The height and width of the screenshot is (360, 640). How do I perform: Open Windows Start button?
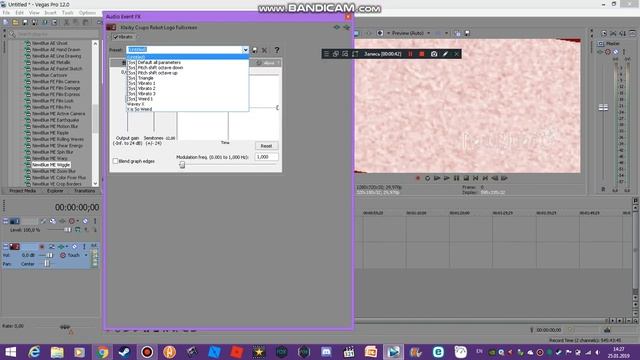[10, 352]
